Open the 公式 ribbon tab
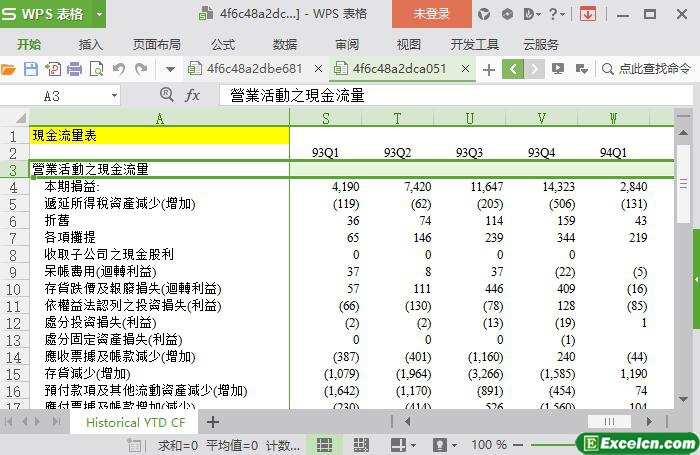The height and width of the screenshot is (455, 700). pos(223,44)
